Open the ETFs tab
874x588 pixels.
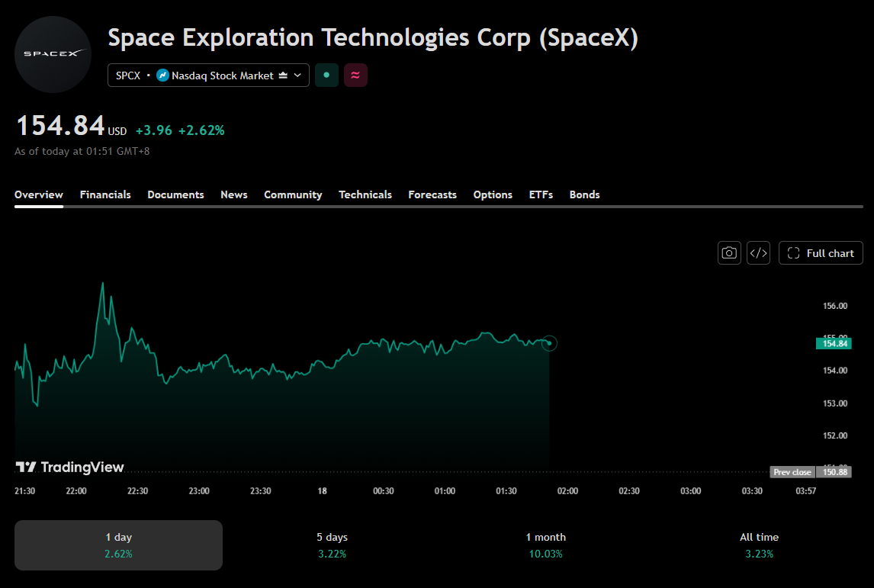pyautogui.click(x=541, y=194)
